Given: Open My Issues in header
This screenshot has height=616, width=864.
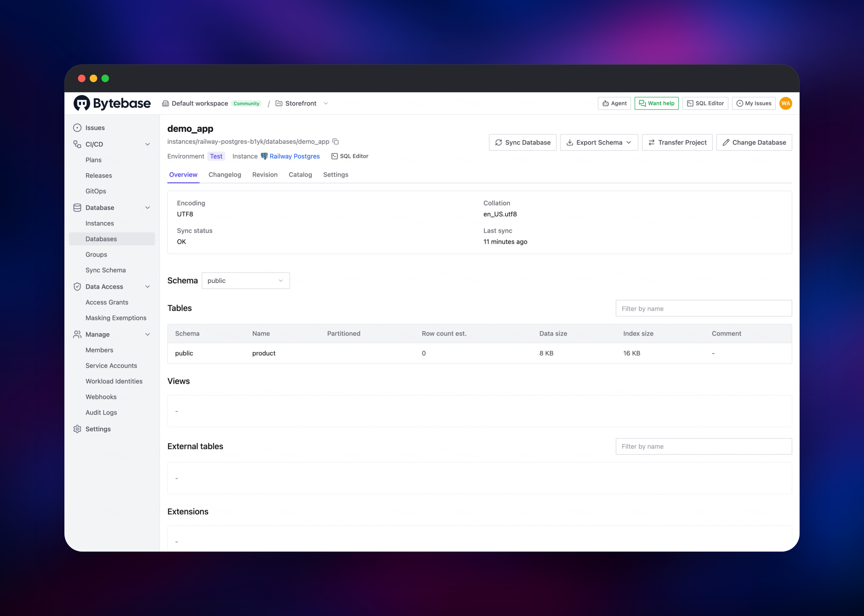Looking at the screenshot, I should point(754,103).
